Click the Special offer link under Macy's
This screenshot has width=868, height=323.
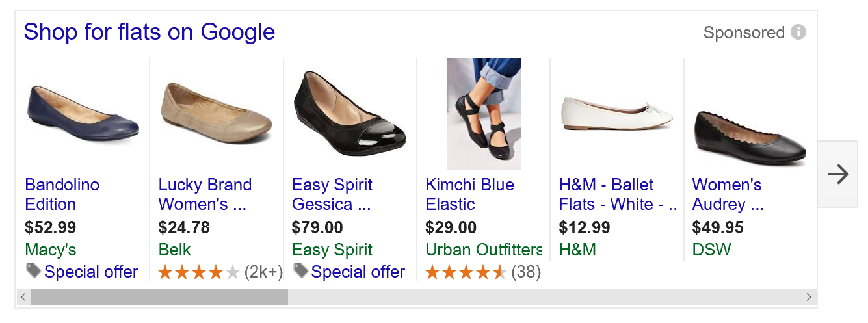tap(91, 272)
